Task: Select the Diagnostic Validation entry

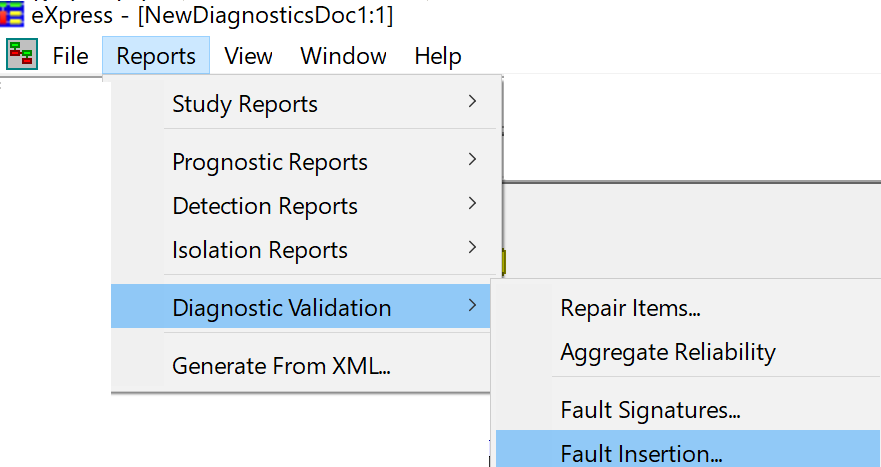Action: click(x=301, y=306)
